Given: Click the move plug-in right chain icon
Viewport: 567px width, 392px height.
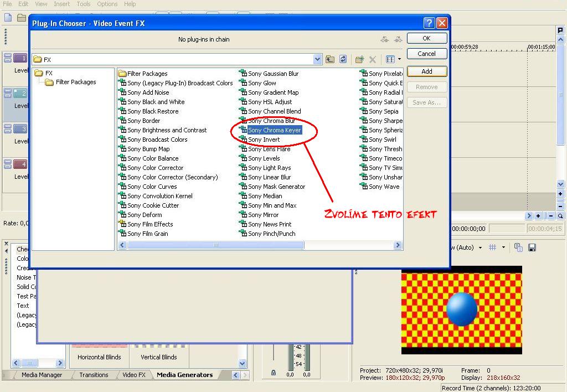Looking at the screenshot, I should (398, 39).
